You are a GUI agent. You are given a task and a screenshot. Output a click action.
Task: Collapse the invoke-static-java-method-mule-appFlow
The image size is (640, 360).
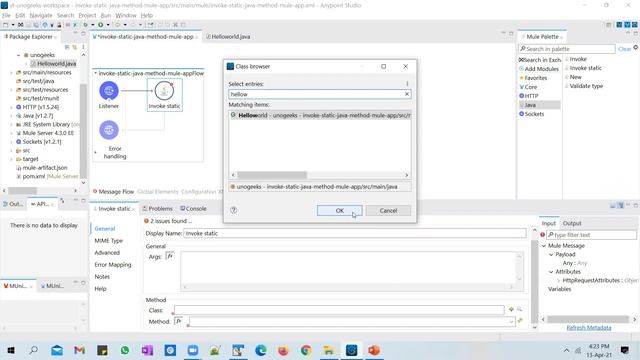(x=96, y=73)
